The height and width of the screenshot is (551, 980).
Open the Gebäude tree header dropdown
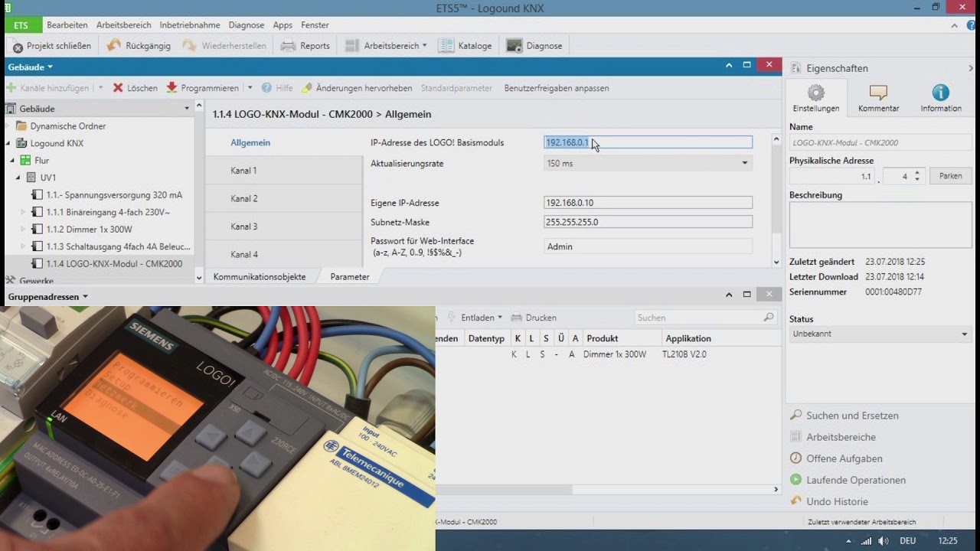pos(187,109)
